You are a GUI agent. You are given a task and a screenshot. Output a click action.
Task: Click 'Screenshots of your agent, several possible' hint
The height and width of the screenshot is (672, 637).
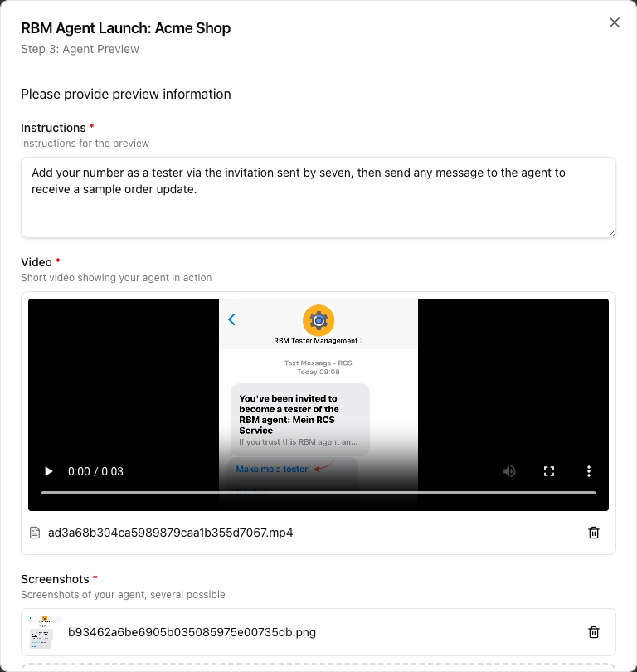pos(123,595)
